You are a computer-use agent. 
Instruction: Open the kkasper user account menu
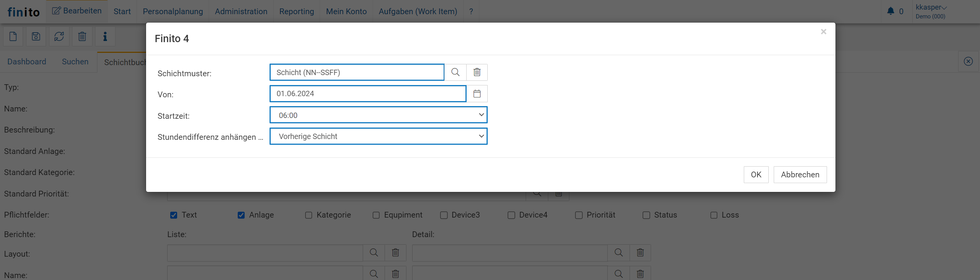coord(931,8)
